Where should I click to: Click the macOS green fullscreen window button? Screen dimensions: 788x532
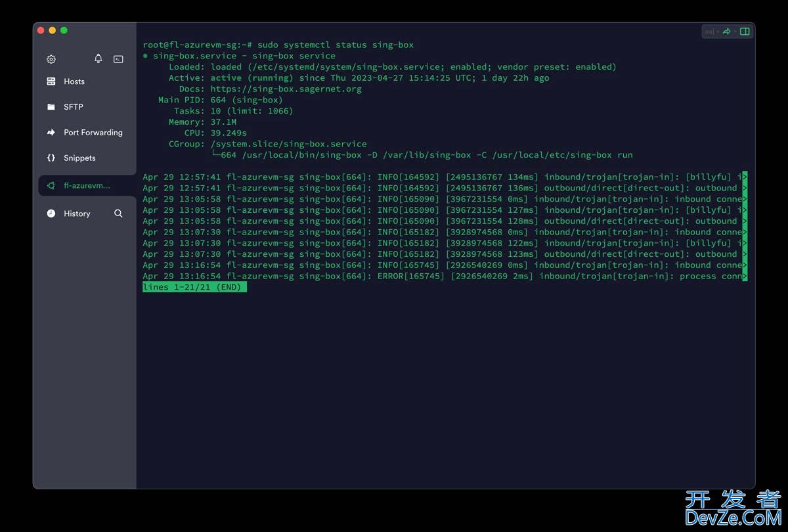pos(64,30)
